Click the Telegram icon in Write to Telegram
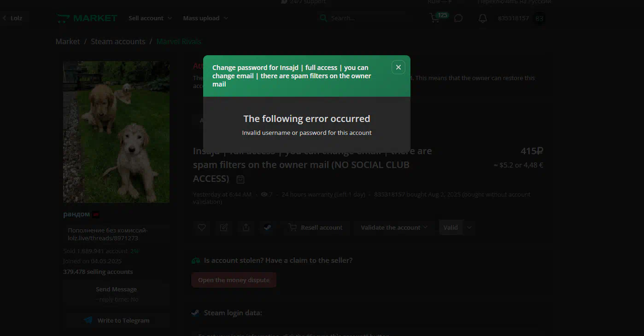 (x=88, y=320)
